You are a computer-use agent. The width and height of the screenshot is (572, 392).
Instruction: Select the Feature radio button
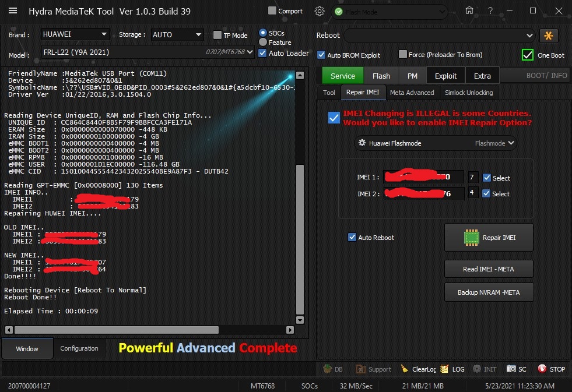(262, 43)
